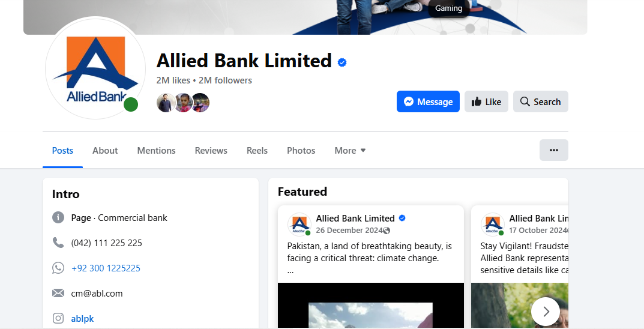Click the email envelope icon in Intro
This screenshot has width=644, height=329.
pyautogui.click(x=58, y=294)
